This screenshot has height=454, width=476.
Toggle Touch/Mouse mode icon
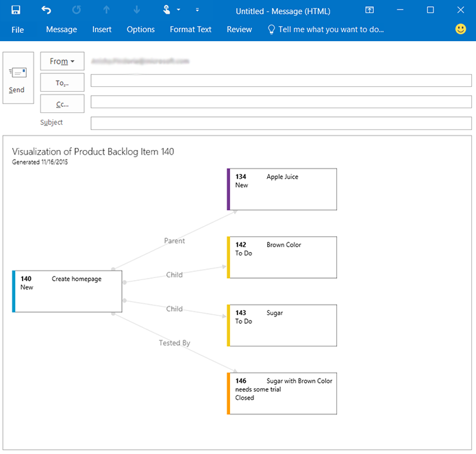tap(166, 10)
